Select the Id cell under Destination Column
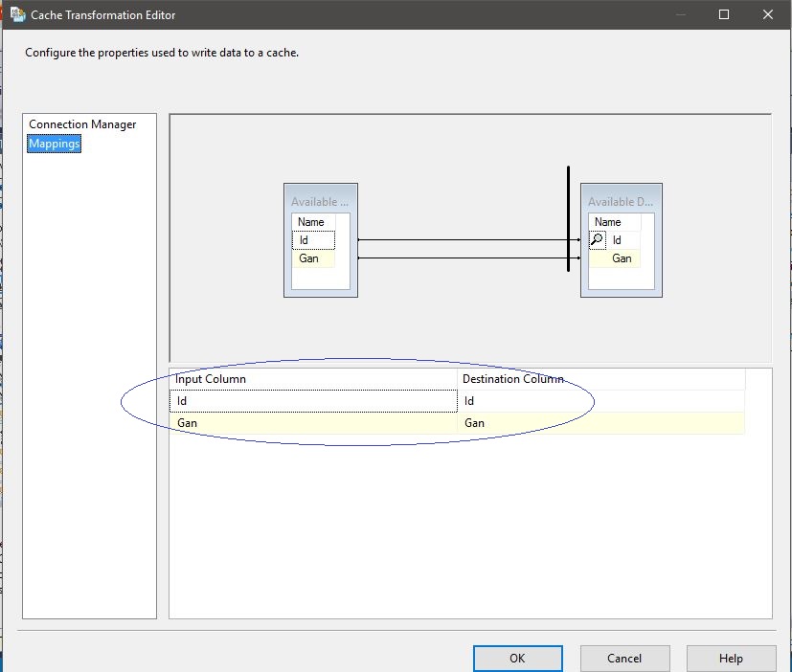792x672 pixels. click(601, 401)
